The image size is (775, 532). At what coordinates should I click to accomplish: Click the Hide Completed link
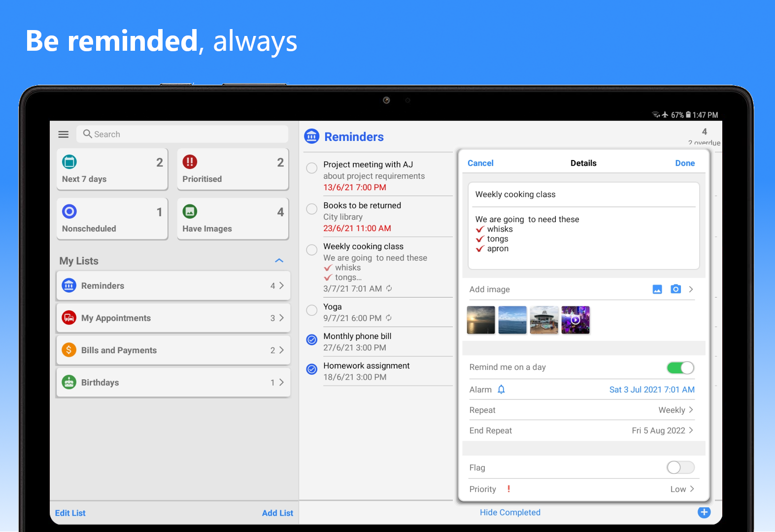click(510, 512)
